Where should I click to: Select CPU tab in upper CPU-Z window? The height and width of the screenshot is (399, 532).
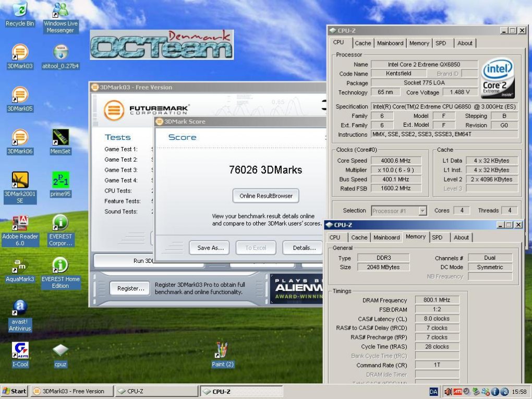[338, 42]
